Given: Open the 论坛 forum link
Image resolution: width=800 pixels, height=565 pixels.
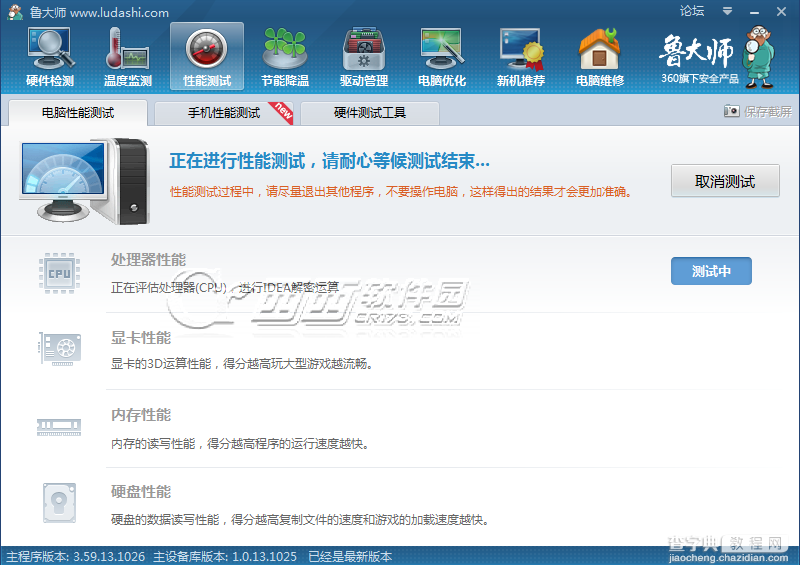Looking at the screenshot, I should (692, 11).
